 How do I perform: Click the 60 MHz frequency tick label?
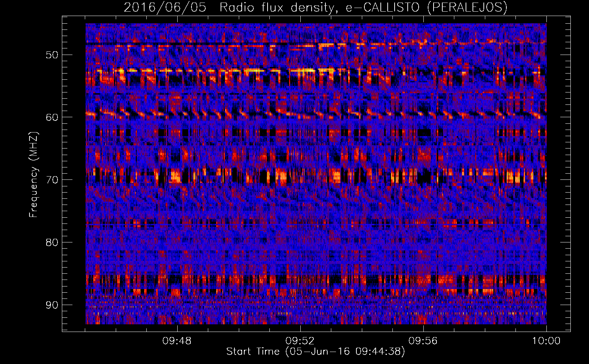[52, 117]
